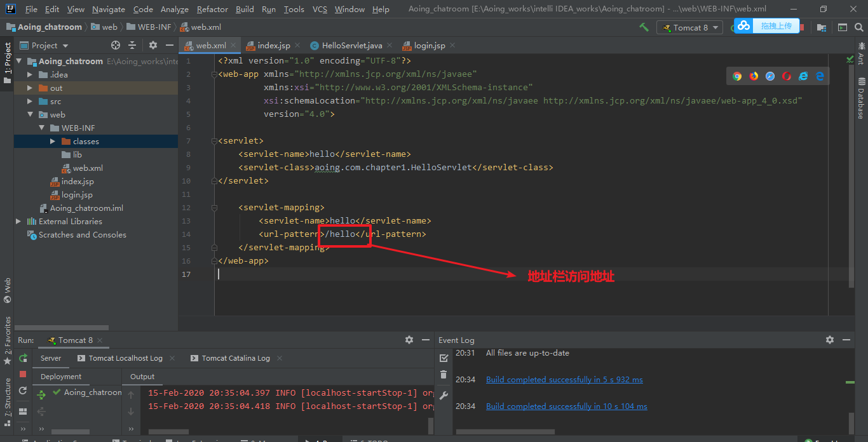868x442 pixels.
Task: Open page in Firefox browser icon
Action: (754, 76)
